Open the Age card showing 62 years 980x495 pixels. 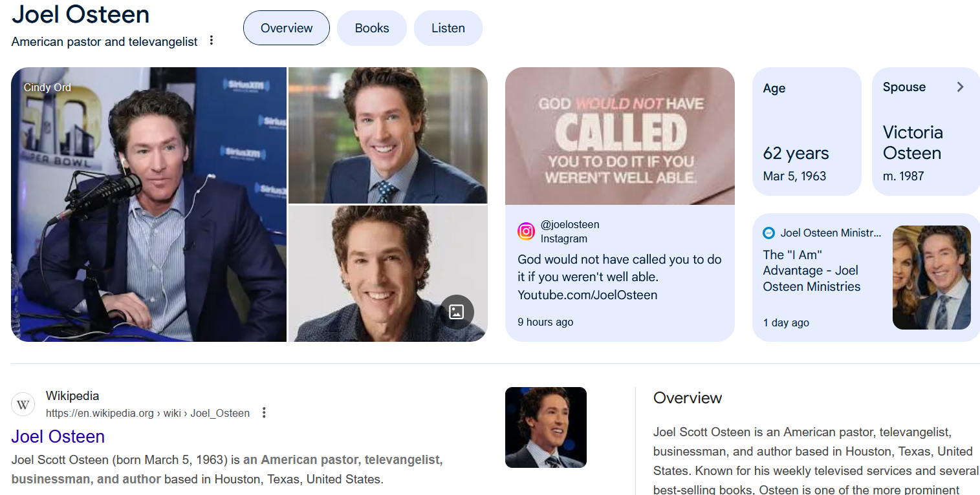click(x=807, y=131)
